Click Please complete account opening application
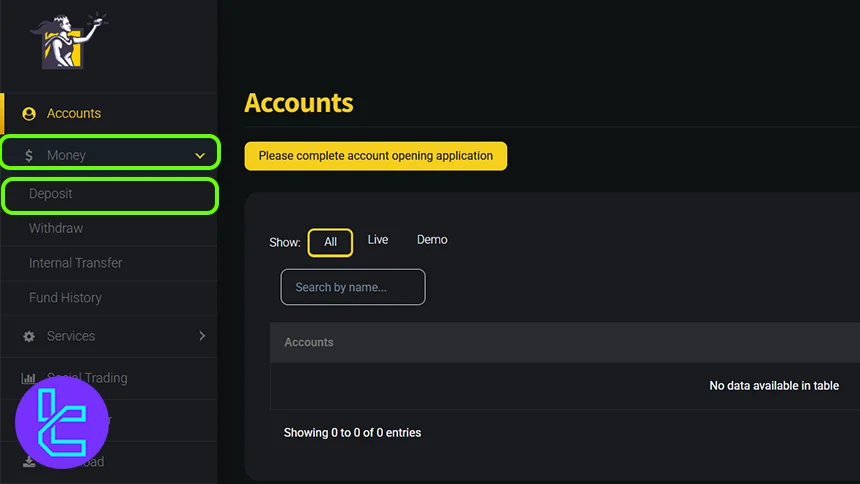 376,156
